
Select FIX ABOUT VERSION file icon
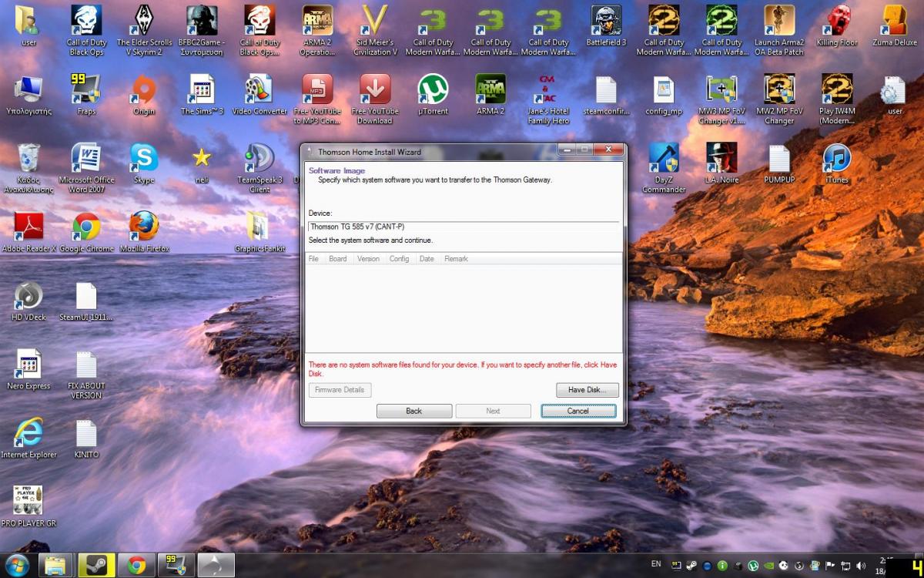pyautogui.click(x=86, y=374)
